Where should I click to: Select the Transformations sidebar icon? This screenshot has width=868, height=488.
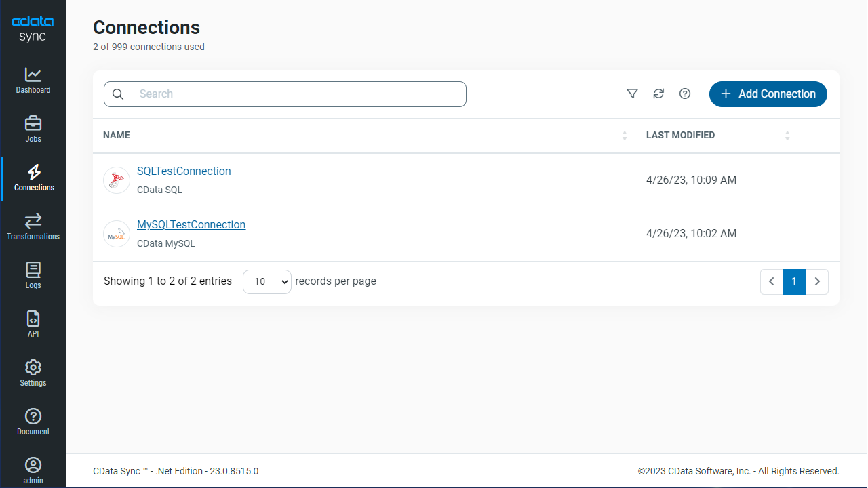33,226
